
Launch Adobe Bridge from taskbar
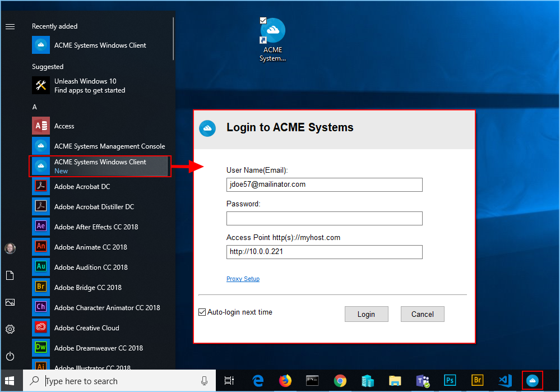(x=478, y=381)
